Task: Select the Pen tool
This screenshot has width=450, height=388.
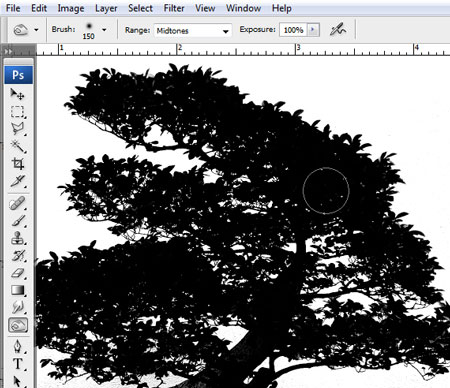Action: point(17,347)
